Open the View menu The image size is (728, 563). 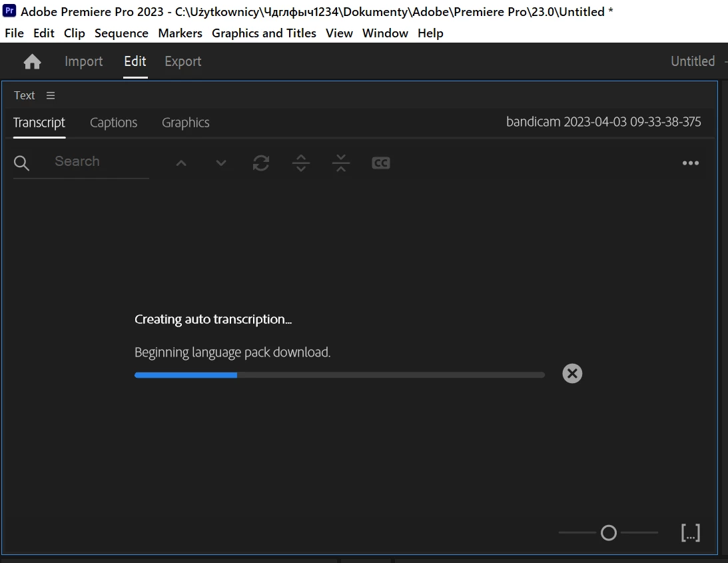coord(339,33)
